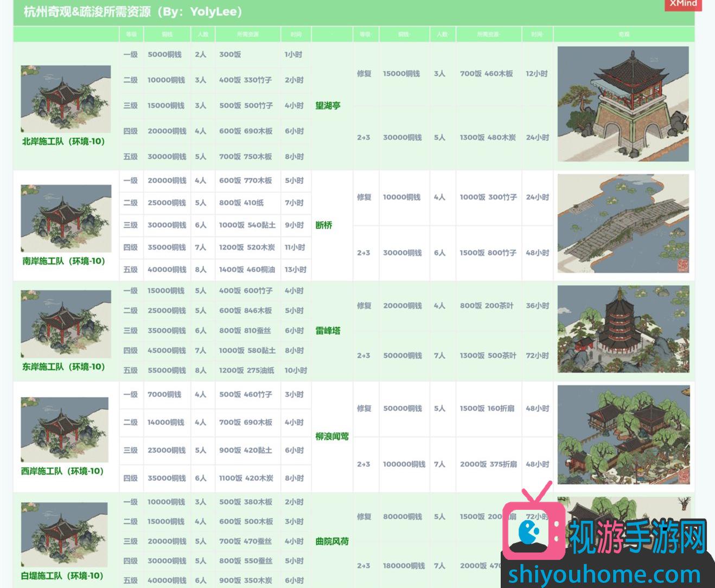Image resolution: width=715 pixels, height=588 pixels.
Task: Click the 北岸施工队 pavilion image
Action: pyautogui.click(x=66, y=99)
